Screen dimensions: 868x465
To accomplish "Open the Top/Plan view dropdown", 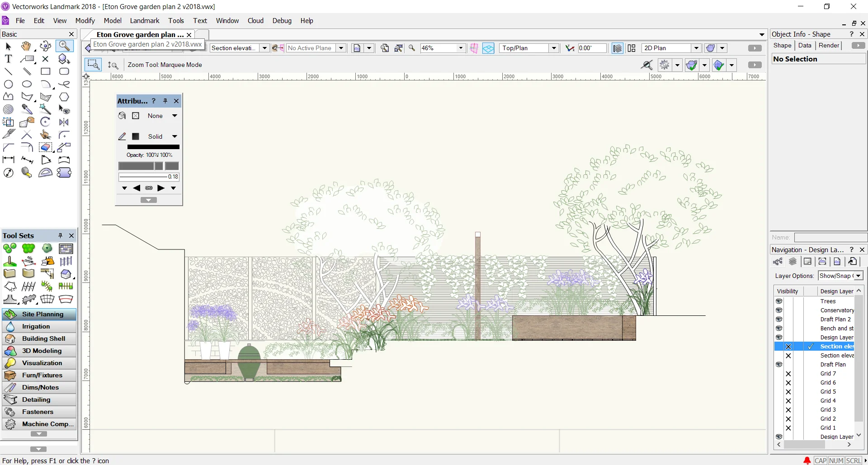I will [554, 48].
